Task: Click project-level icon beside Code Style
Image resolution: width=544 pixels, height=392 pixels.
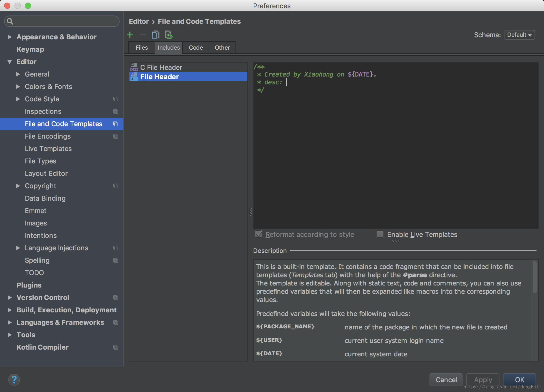Action: tap(116, 99)
